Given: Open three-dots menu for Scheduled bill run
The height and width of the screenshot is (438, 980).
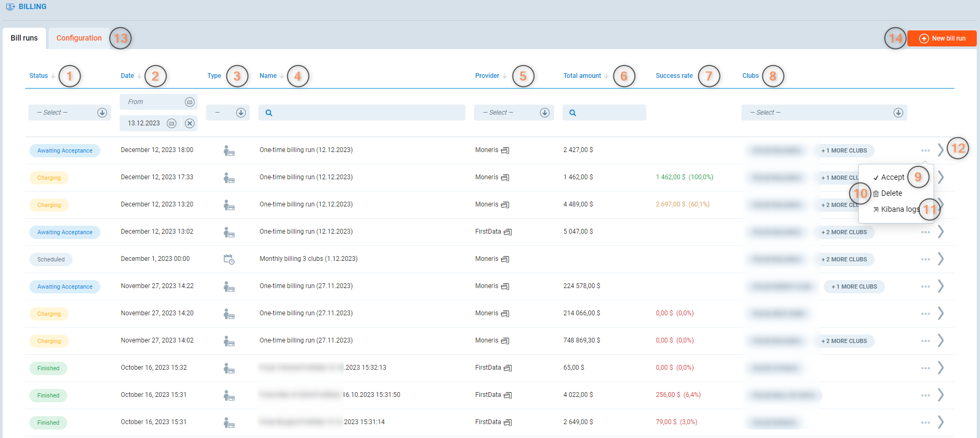Looking at the screenshot, I should 925,259.
